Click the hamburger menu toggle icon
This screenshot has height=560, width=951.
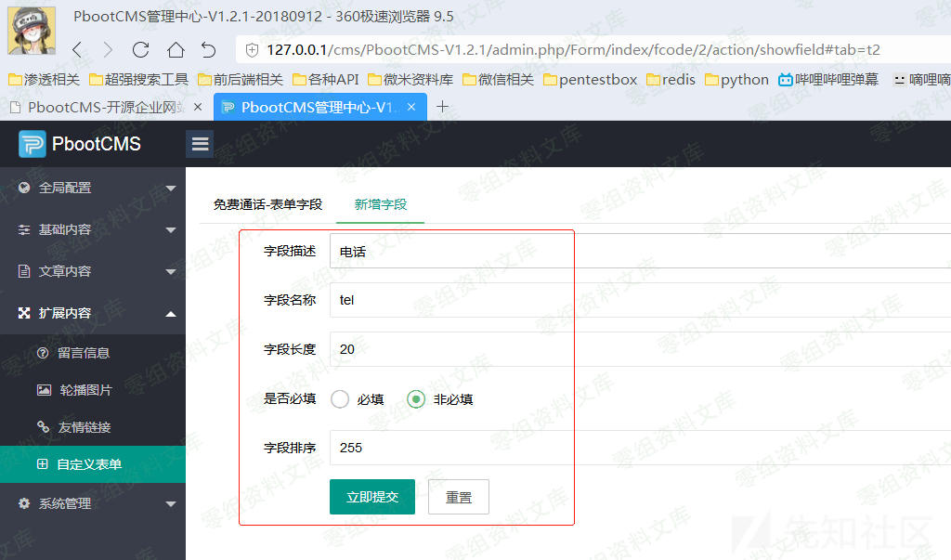pyautogui.click(x=200, y=144)
